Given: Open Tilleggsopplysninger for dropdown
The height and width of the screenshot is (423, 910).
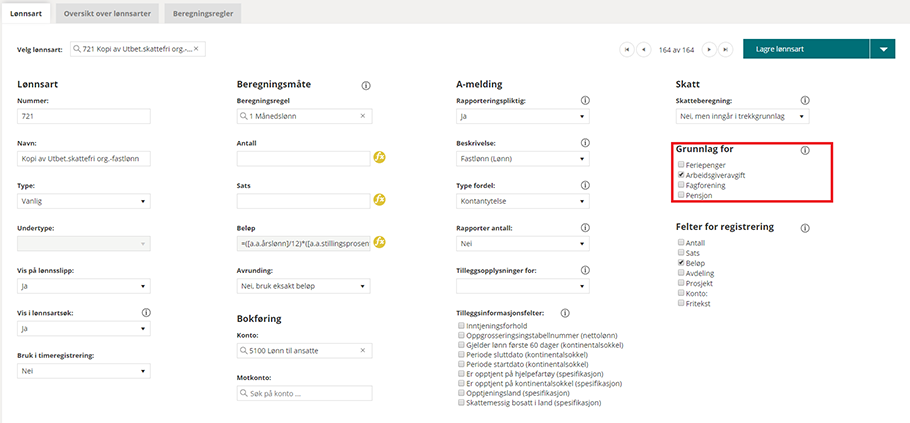Looking at the screenshot, I should (523, 286).
